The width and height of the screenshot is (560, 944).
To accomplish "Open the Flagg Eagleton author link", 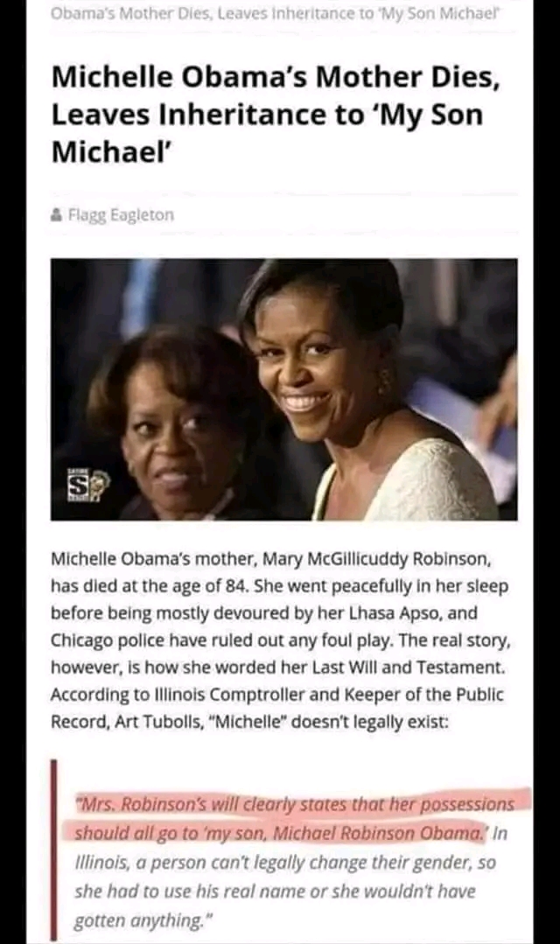I will (121, 214).
